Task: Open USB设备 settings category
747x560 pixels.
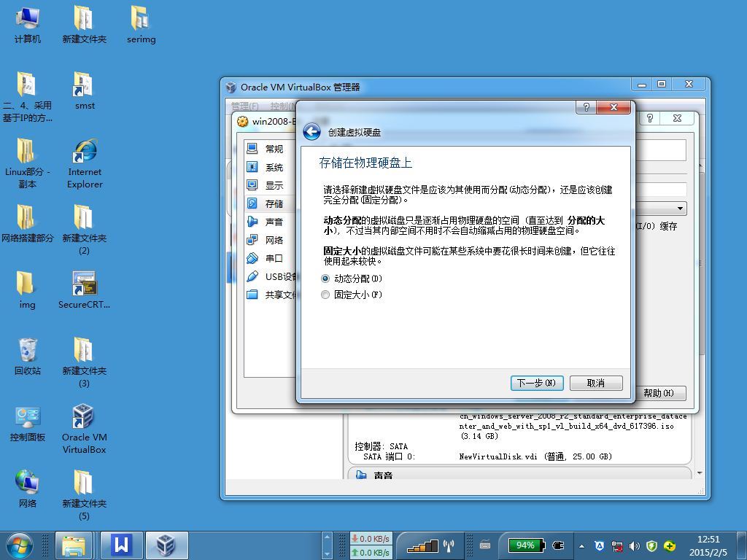Action: [x=271, y=276]
